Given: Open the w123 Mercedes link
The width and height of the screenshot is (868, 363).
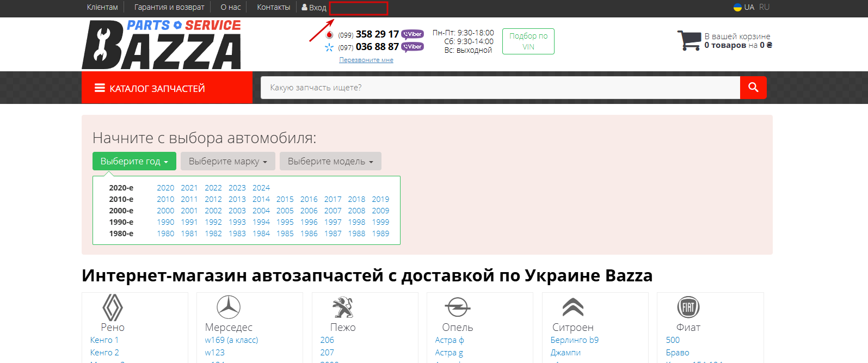Looking at the screenshot, I should click(215, 353).
